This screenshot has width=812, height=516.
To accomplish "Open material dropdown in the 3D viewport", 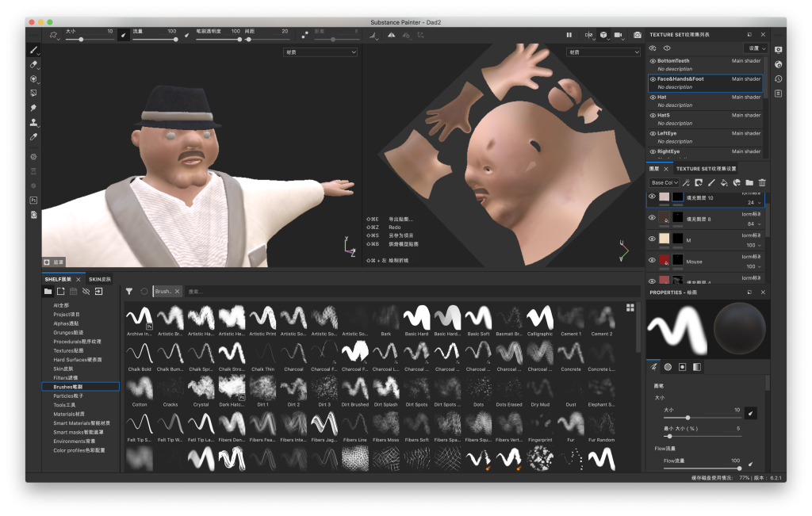I will click(x=320, y=52).
